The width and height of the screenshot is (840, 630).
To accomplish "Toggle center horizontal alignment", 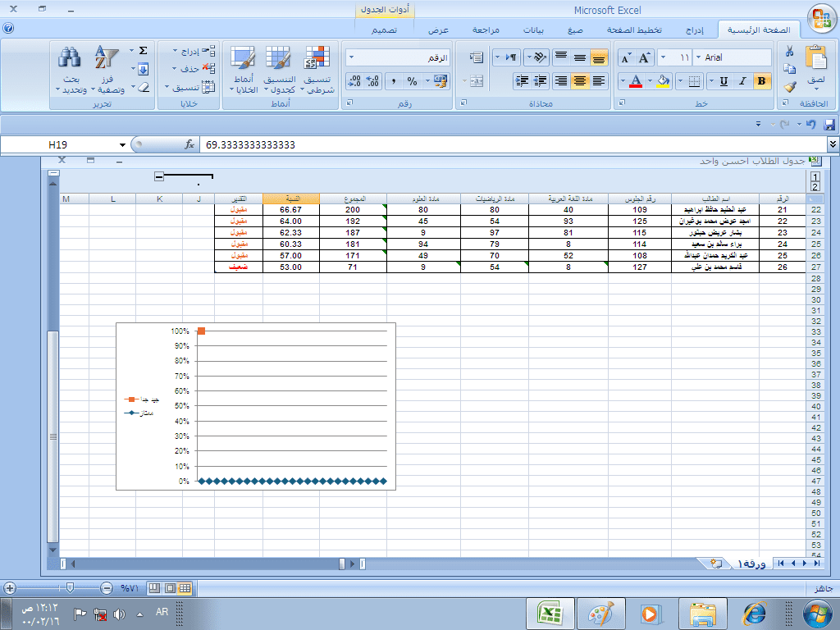I will pos(580,81).
